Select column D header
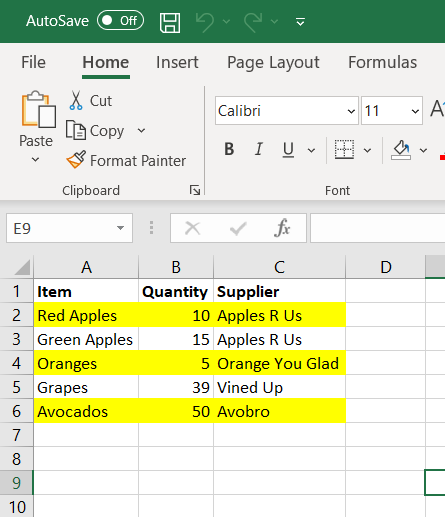The image size is (445, 517). click(386, 267)
